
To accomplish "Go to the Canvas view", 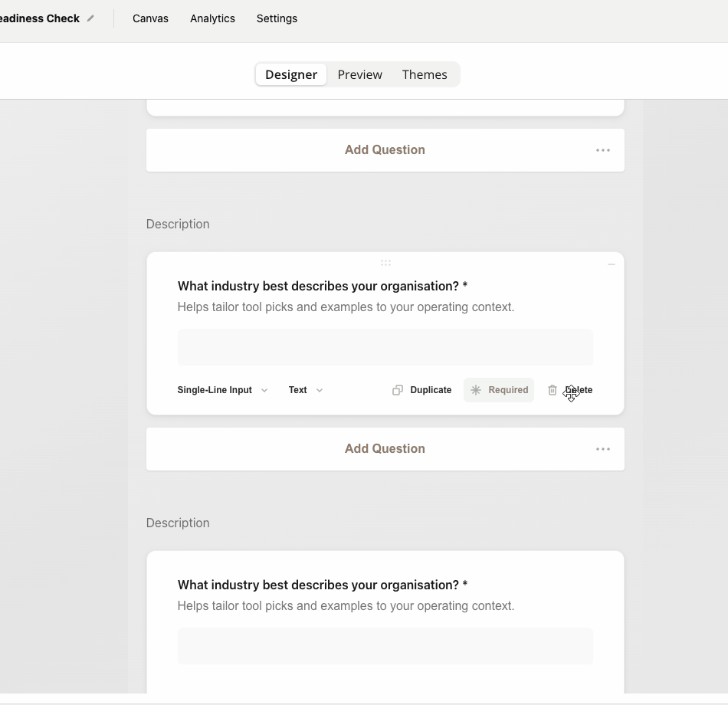I will 150,18.
